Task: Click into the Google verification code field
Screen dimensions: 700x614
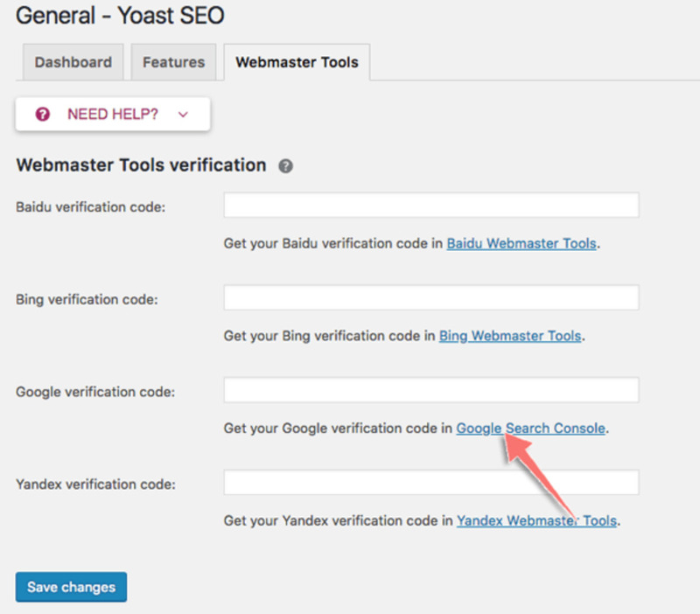Action: pos(431,390)
